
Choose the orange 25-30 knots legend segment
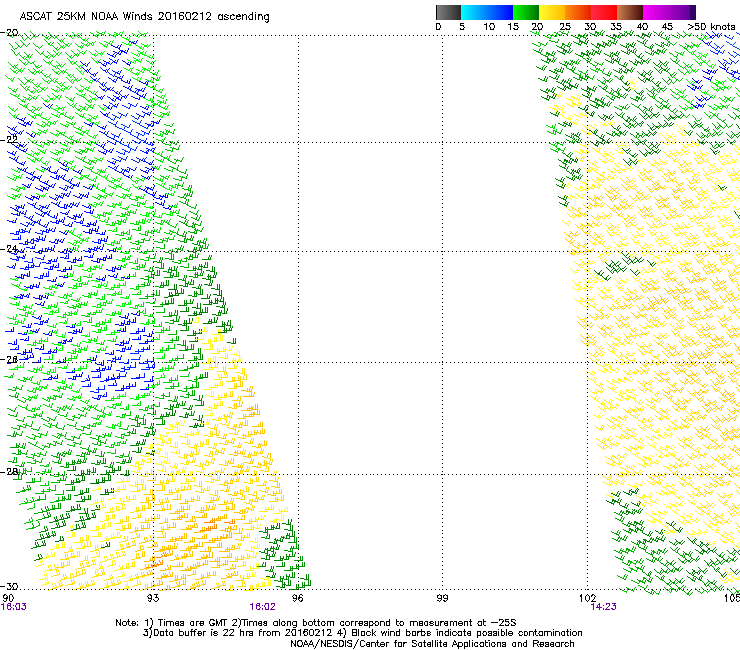578,12
